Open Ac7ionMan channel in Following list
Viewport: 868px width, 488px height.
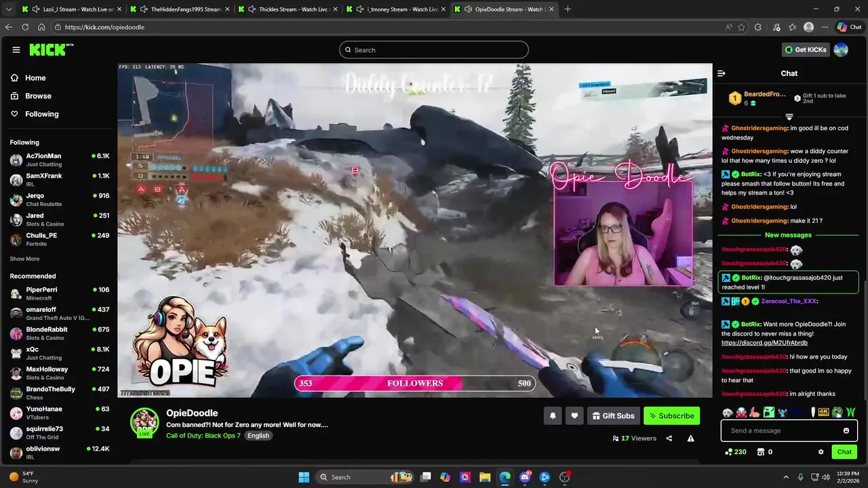click(x=60, y=160)
